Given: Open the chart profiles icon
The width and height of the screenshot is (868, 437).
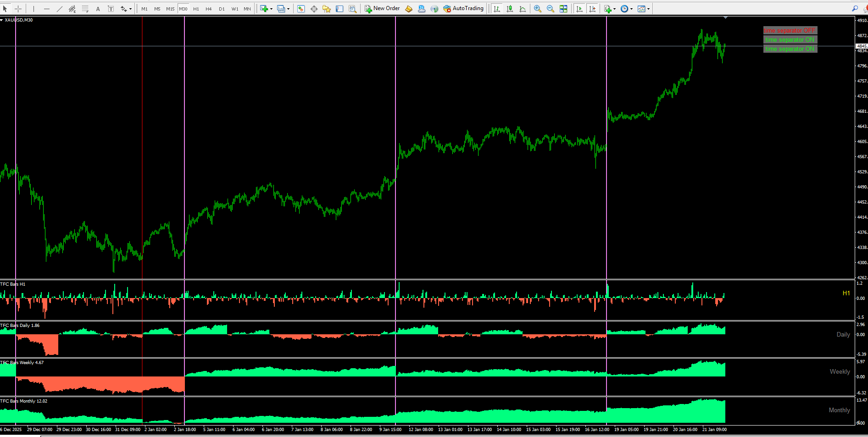Looking at the screenshot, I should pyautogui.click(x=281, y=9).
